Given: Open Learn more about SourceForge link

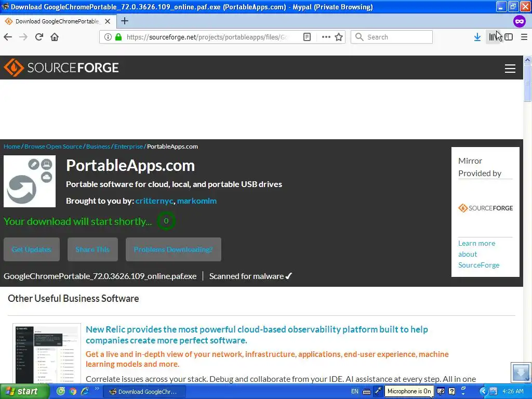Looking at the screenshot, I should click(478, 254).
